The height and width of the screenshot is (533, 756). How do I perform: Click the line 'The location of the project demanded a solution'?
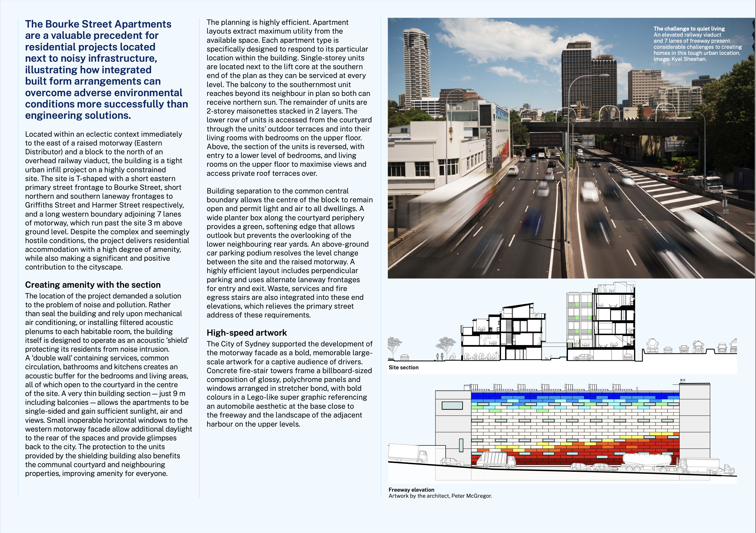coord(103,296)
